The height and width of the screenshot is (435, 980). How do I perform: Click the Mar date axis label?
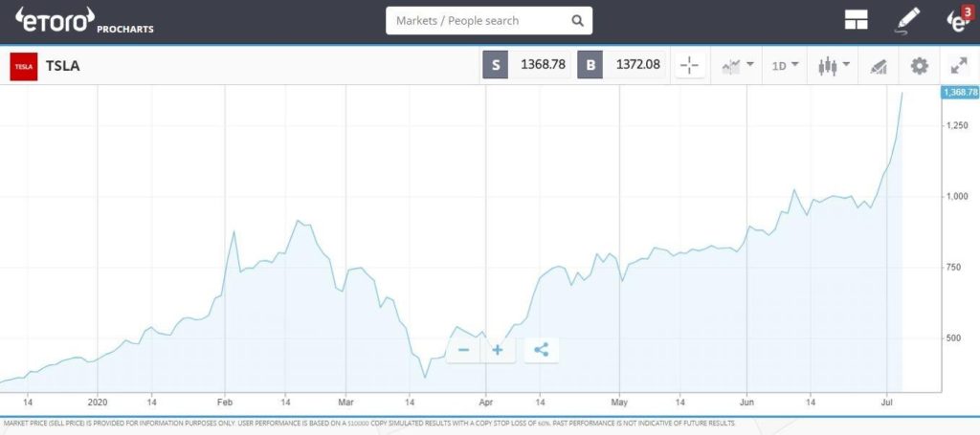(x=345, y=402)
